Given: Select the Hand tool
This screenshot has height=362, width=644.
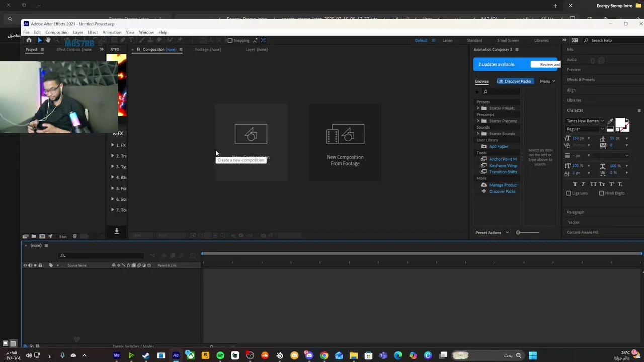Looking at the screenshot, I should pos(48,40).
